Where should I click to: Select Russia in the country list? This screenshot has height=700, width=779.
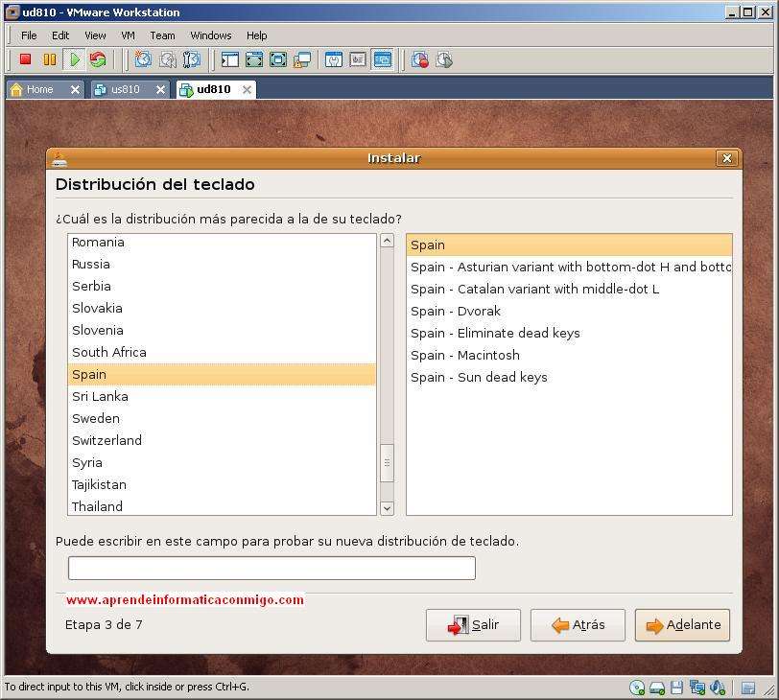(x=222, y=264)
